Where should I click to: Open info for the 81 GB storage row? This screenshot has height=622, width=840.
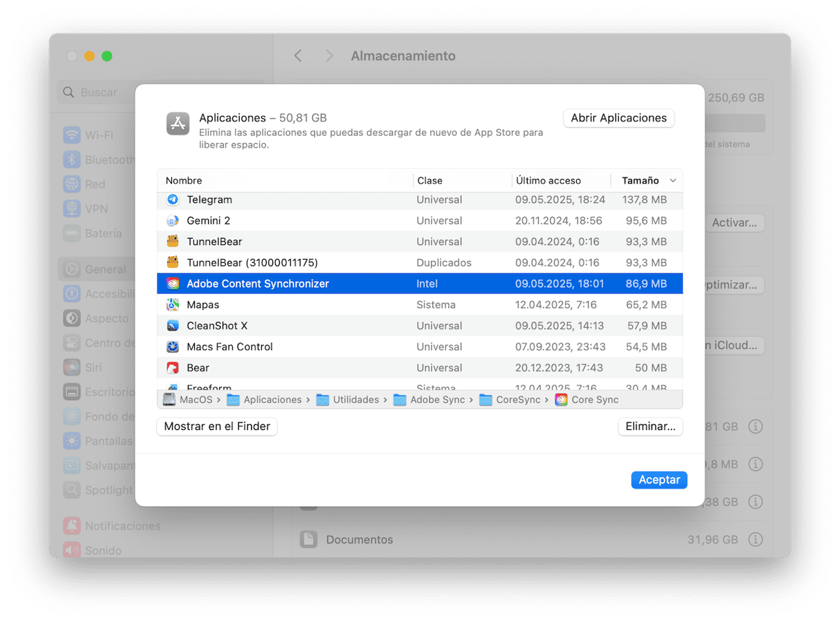(756, 427)
